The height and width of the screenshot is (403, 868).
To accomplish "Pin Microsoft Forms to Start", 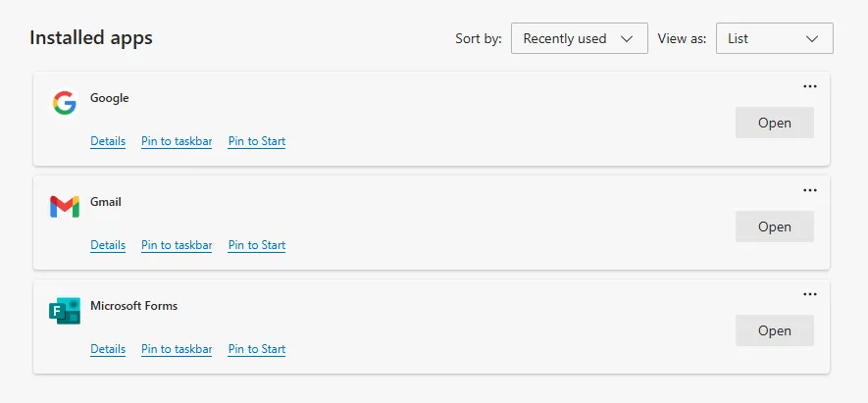I will [257, 349].
